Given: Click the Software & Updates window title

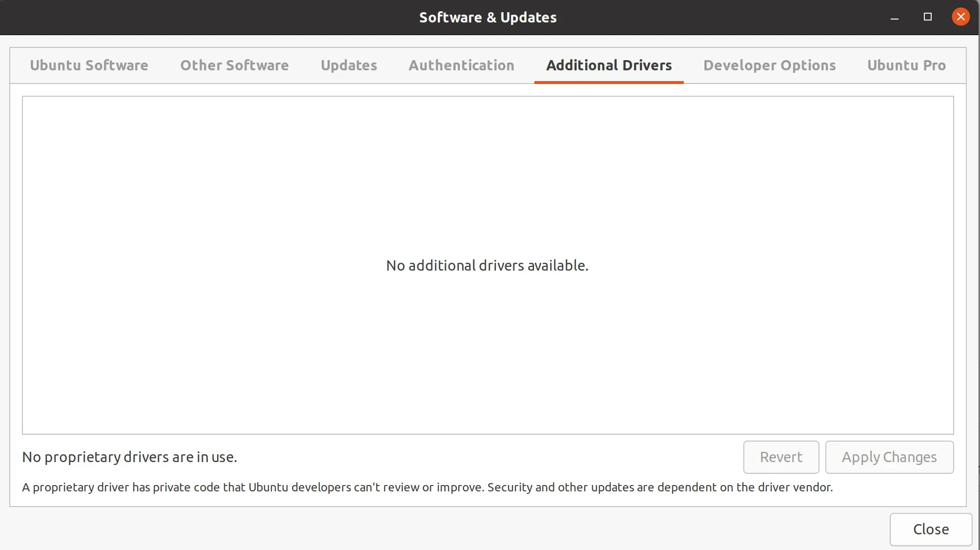Looking at the screenshot, I should pos(488,18).
